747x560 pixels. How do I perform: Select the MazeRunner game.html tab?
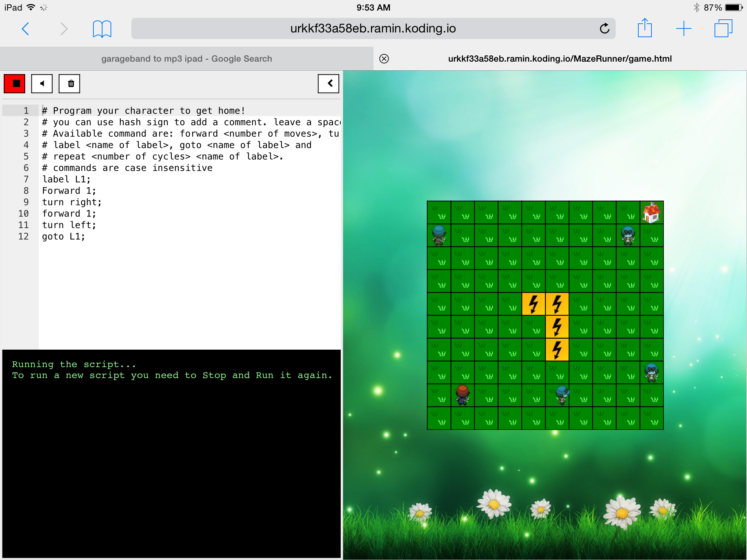pyautogui.click(x=560, y=59)
